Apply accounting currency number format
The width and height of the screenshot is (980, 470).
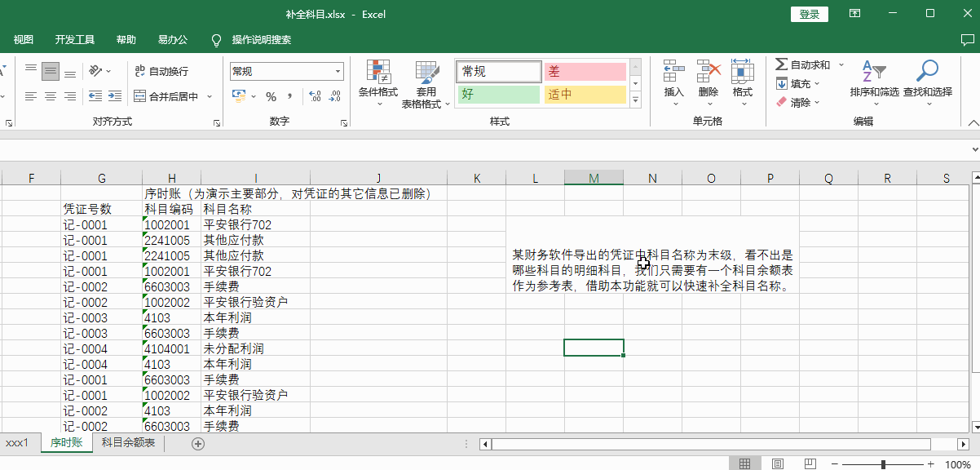(x=239, y=96)
